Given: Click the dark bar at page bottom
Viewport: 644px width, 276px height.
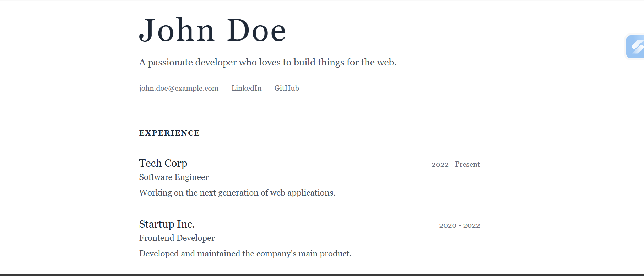Looking at the screenshot, I should pyautogui.click(x=322, y=275).
